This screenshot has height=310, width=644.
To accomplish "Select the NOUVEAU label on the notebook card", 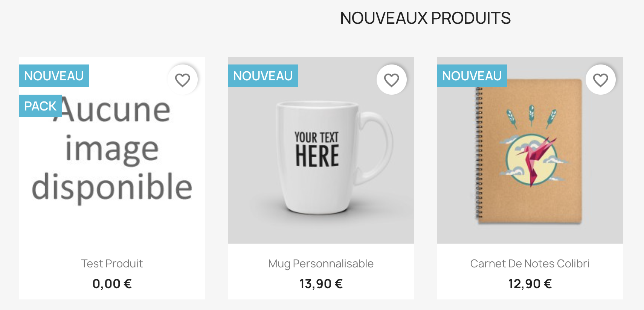I will point(472,75).
